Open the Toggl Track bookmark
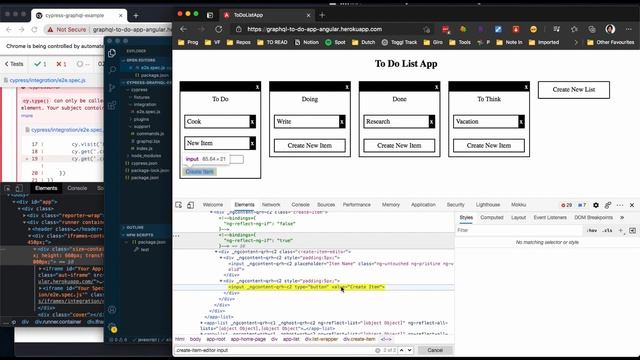The image size is (640, 360). click(400, 42)
